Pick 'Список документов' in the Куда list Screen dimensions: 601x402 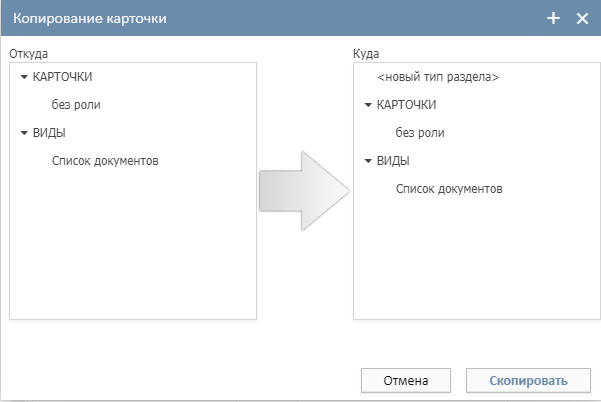[449, 188]
